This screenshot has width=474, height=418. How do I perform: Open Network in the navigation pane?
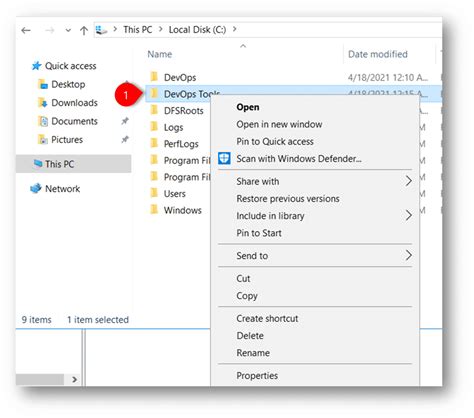[x=62, y=189]
